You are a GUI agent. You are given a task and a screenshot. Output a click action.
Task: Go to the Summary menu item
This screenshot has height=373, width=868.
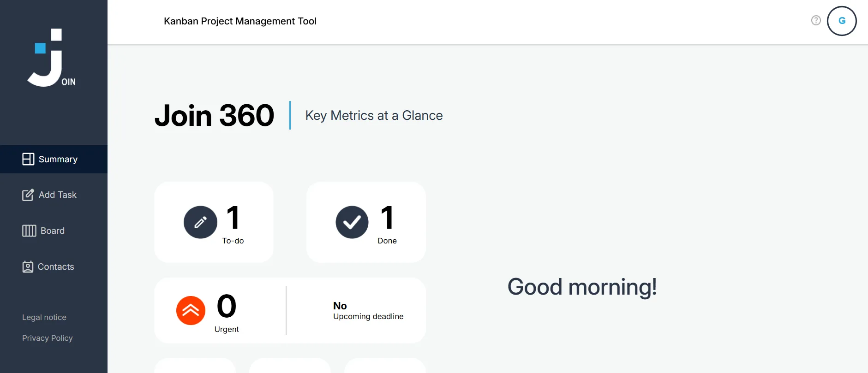pos(54,159)
